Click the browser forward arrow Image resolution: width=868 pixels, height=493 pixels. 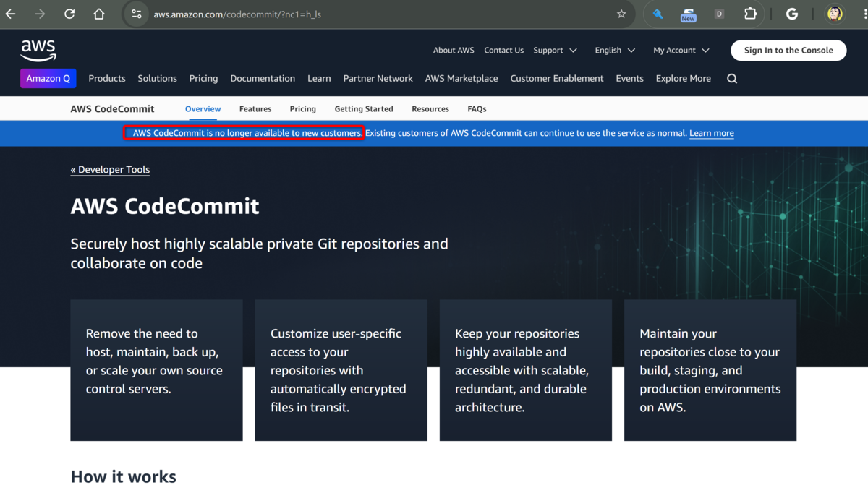point(41,14)
